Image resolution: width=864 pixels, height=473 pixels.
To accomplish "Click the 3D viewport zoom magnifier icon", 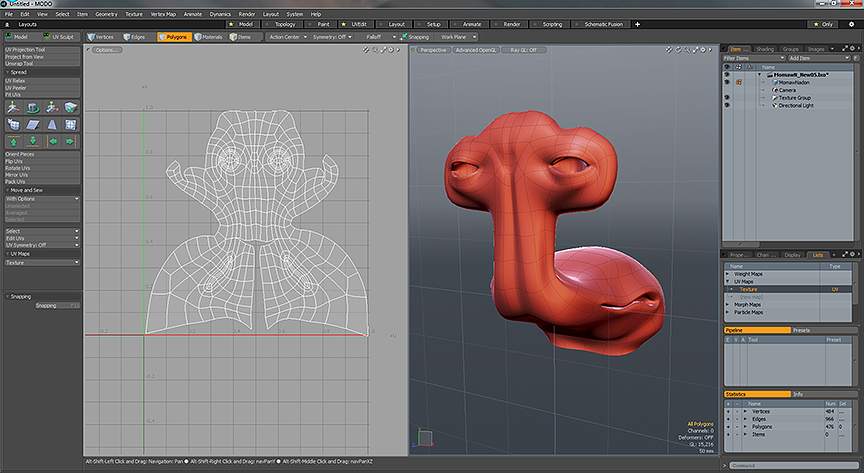I will 687,50.
